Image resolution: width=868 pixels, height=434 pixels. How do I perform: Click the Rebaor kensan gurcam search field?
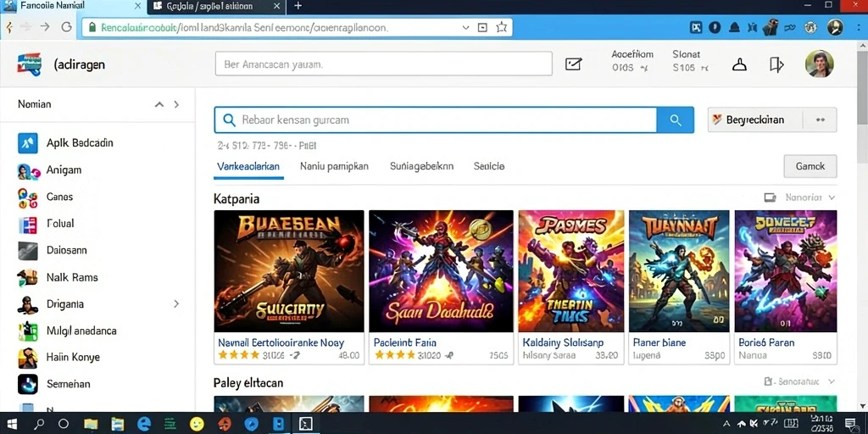(x=435, y=120)
